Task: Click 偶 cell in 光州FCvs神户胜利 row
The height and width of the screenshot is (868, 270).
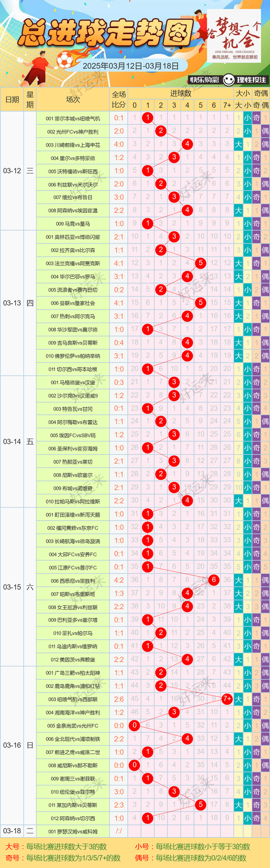Action: [265, 132]
